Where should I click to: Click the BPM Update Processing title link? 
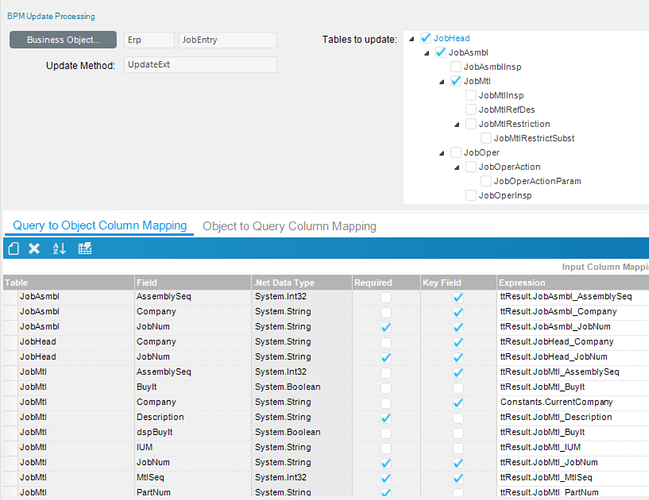point(52,16)
